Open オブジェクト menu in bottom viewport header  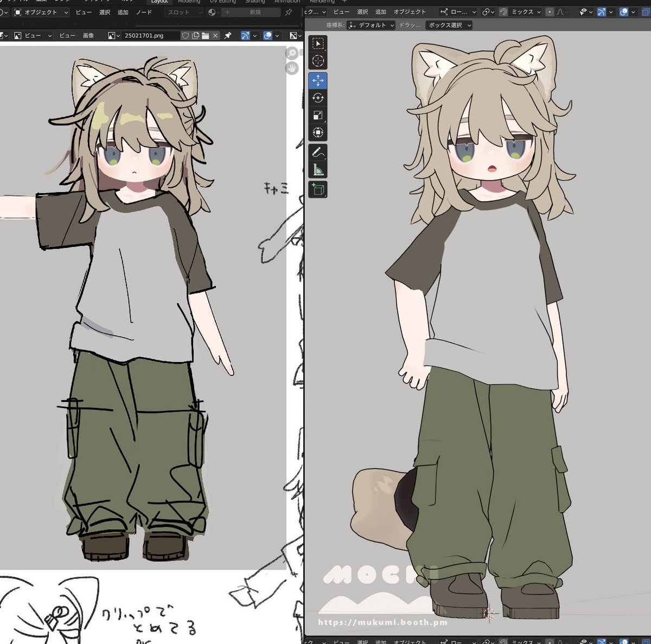pyautogui.click(x=410, y=641)
